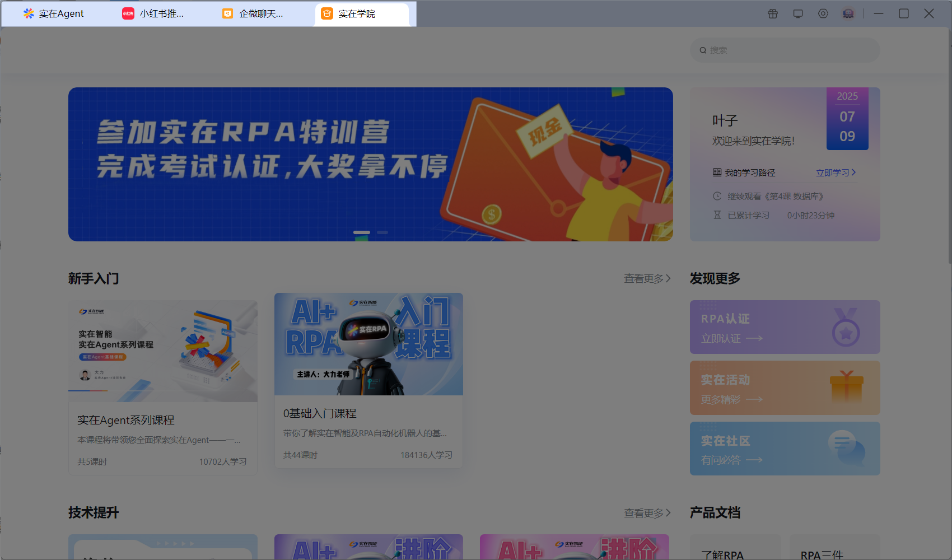Viewport: 952px width, 560px height.
Task: Open the purple AI+ 进阶 course thumbnail
Action: [368, 547]
